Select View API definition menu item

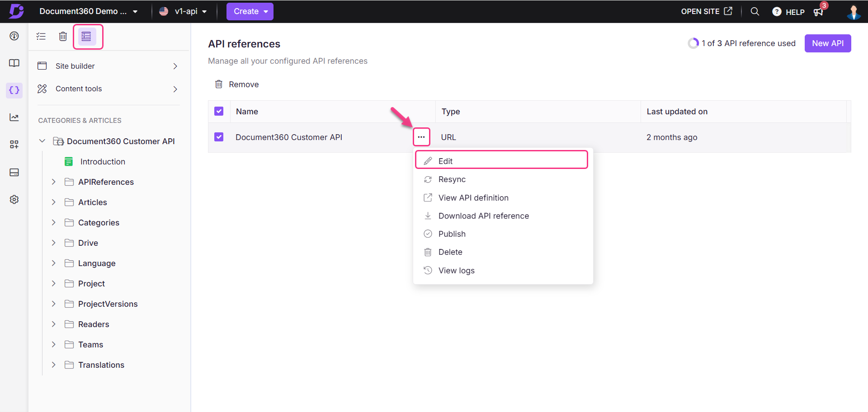[x=503, y=198]
